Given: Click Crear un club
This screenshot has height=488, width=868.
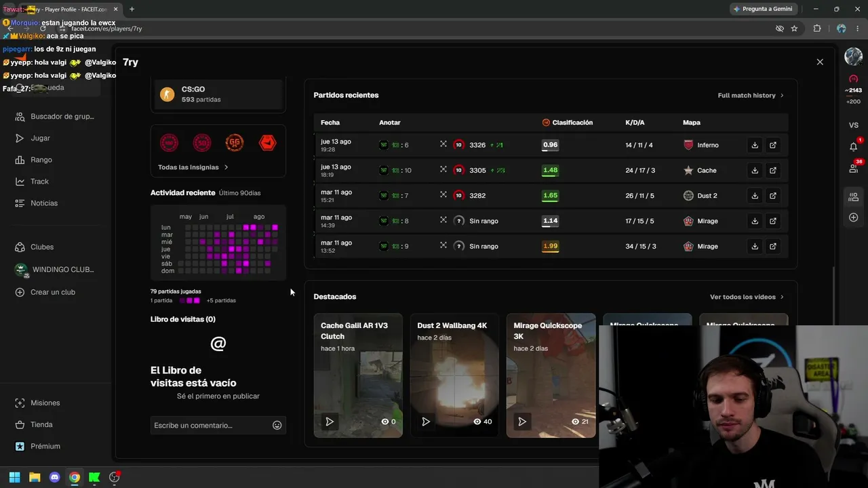Looking at the screenshot, I should point(54,292).
